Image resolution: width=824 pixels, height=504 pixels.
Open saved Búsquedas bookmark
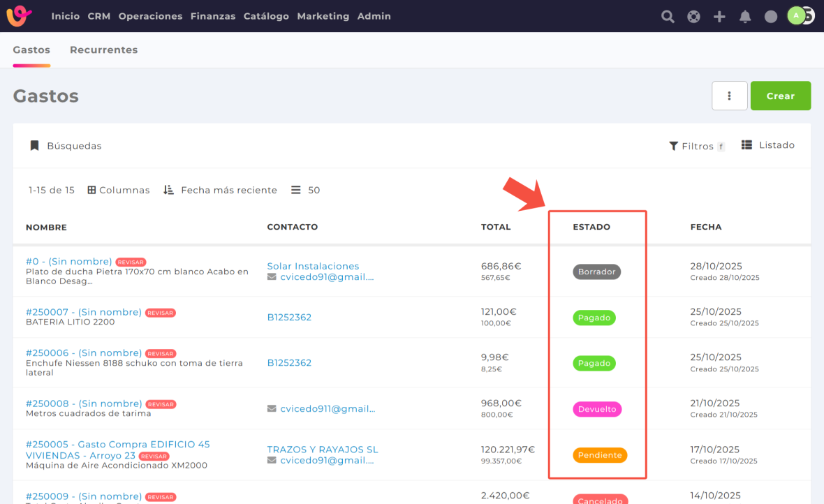[x=66, y=146]
